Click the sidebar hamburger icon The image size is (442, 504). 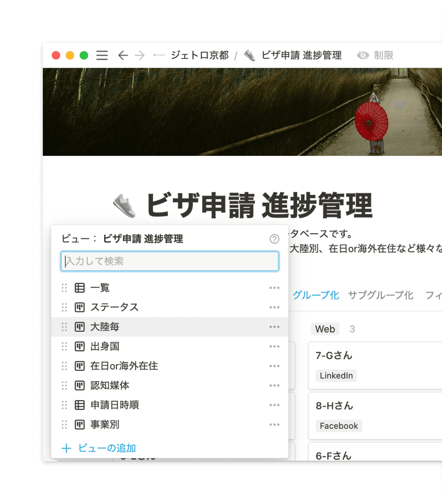[x=102, y=56]
